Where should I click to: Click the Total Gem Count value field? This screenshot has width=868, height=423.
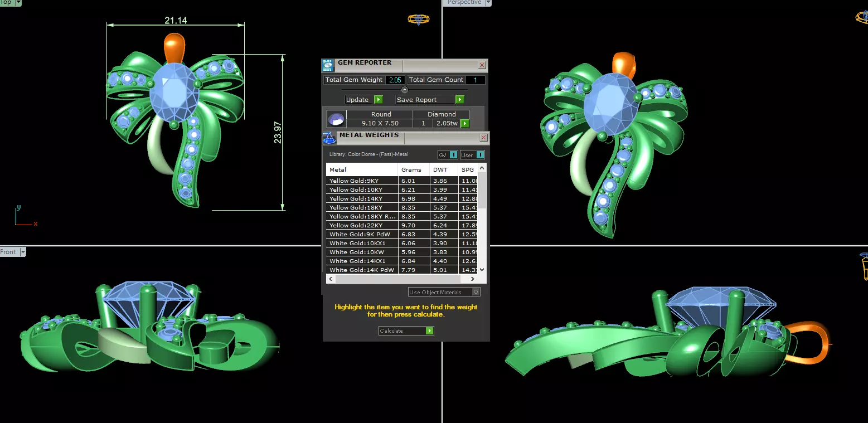coord(475,80)
